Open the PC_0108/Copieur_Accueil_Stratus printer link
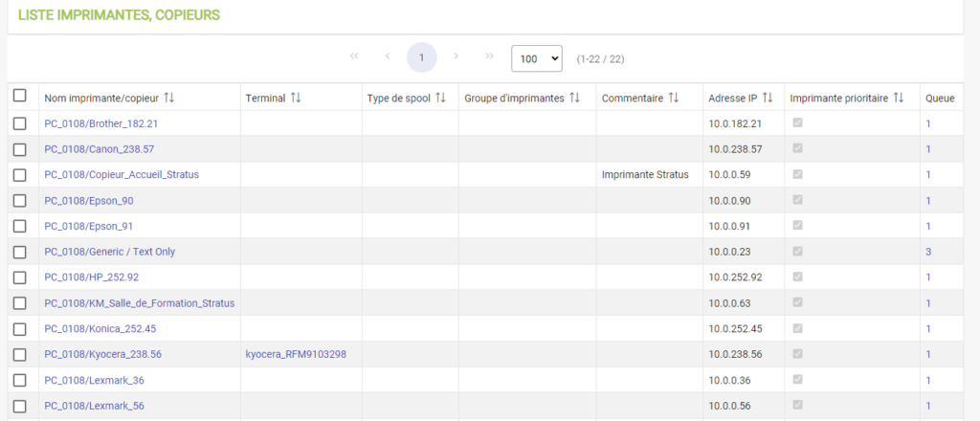Image resolution: width=980 pixels, height=421 pixels. click(122, 174)
